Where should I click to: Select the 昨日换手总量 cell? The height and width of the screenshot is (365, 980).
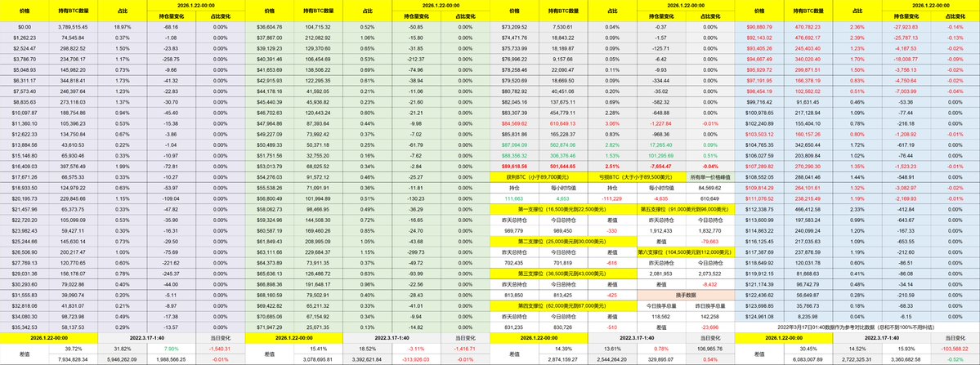709,305
